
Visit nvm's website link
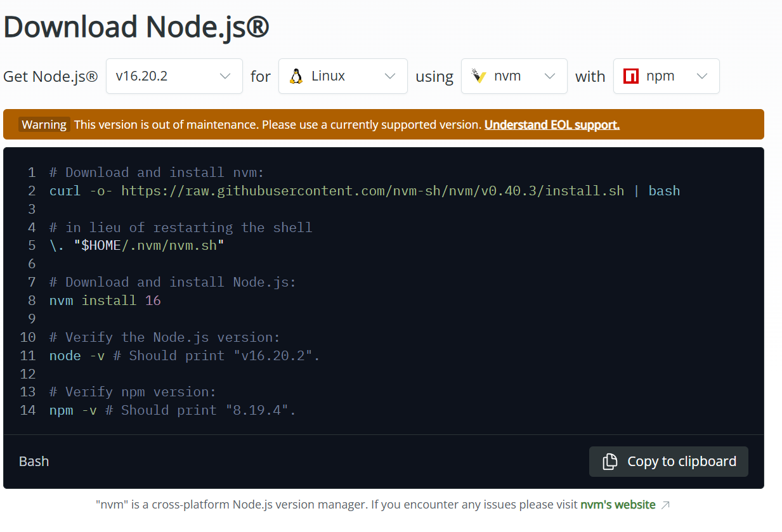coord(618,505)
